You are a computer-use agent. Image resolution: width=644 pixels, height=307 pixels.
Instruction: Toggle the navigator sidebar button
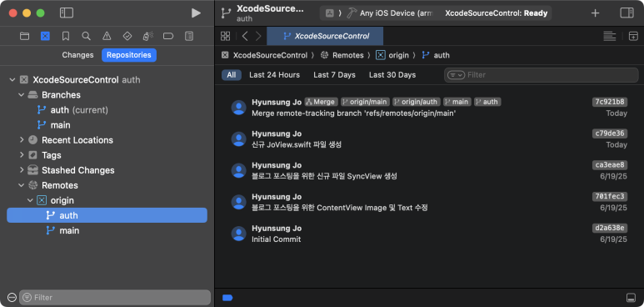pos(66,13)
